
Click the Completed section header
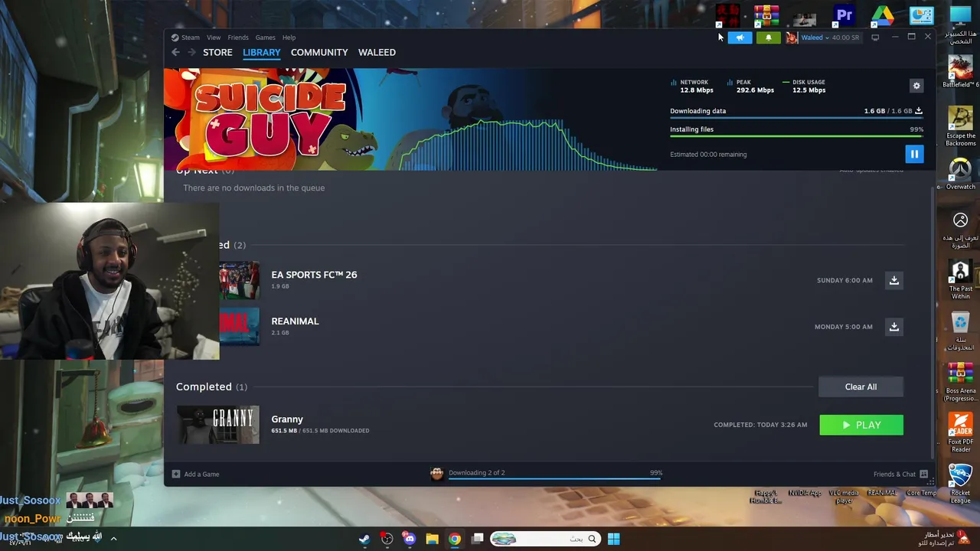click(211, 387)
